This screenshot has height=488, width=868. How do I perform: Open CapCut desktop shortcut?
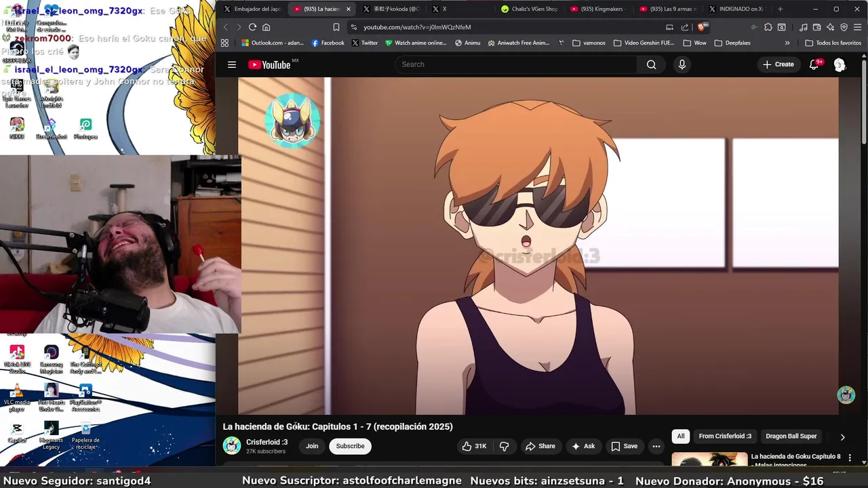[x=17, y=432]
